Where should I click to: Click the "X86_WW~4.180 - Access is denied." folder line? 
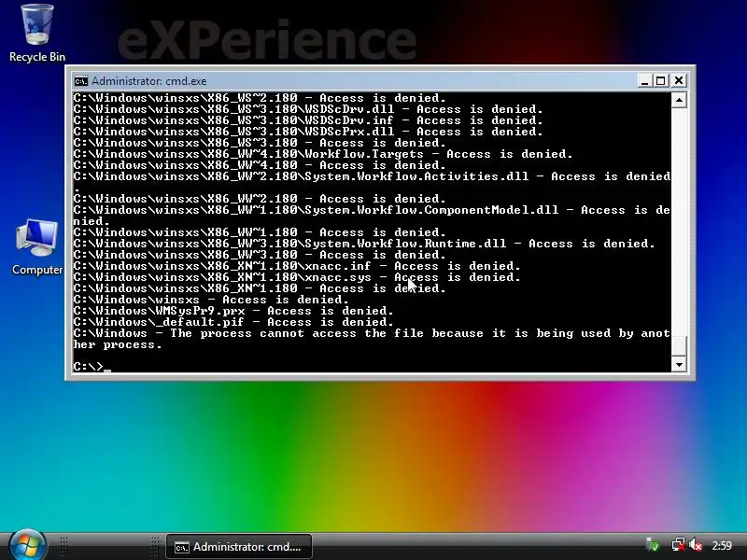[260, 165]
